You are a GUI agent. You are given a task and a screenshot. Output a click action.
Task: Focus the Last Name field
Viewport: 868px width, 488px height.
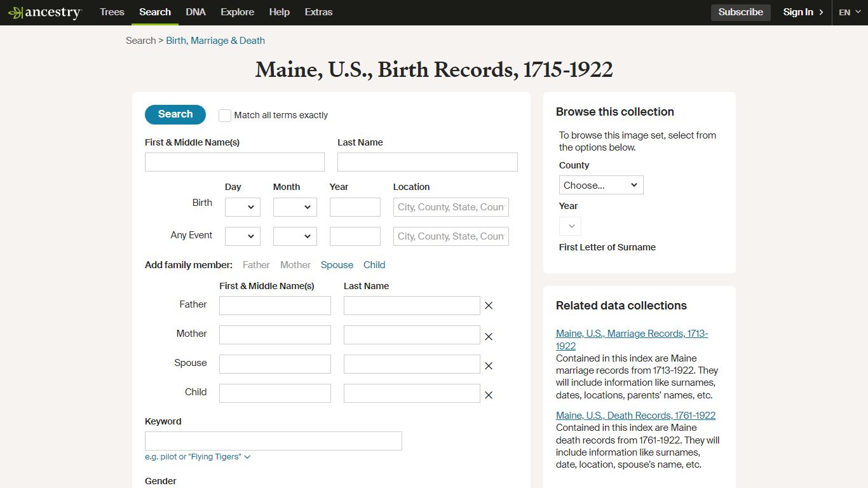(428, 162)
